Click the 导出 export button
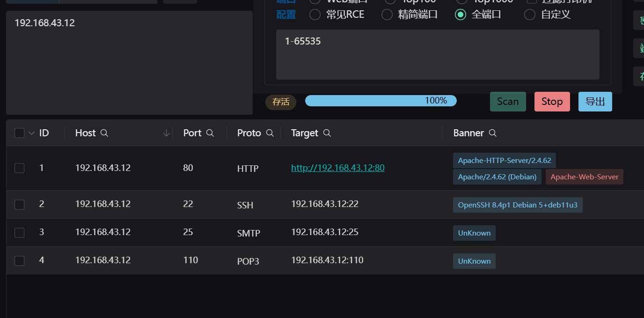 click(595, 102)
